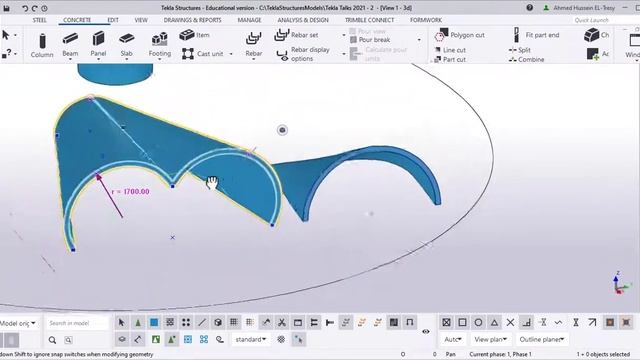Image resolution: width=640 pixels, height=360 pixels.
Task: Click the selection arrow tool in ribbon
Action: click(x=6, y=35)
